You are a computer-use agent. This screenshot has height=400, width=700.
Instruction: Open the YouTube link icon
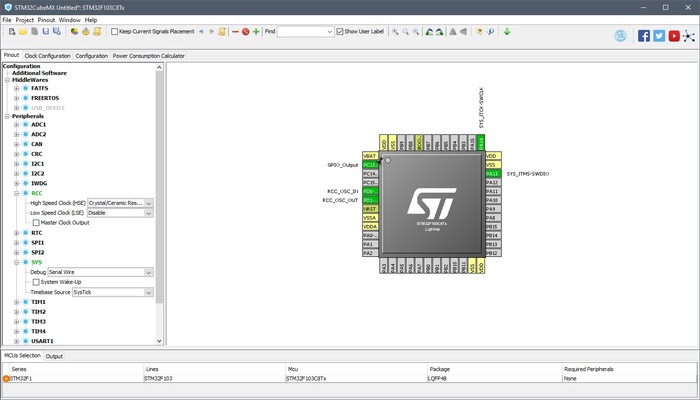click(x=674, y=36)
